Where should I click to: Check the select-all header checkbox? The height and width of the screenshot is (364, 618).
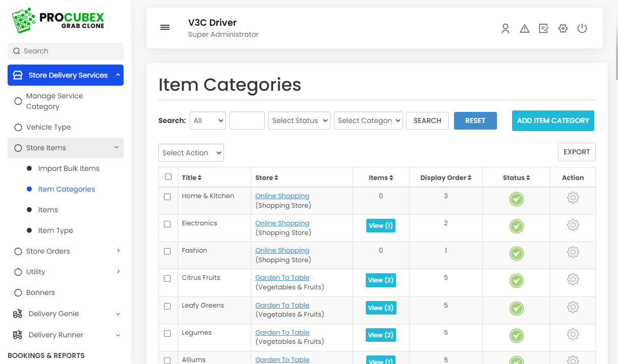click(168, 177)
